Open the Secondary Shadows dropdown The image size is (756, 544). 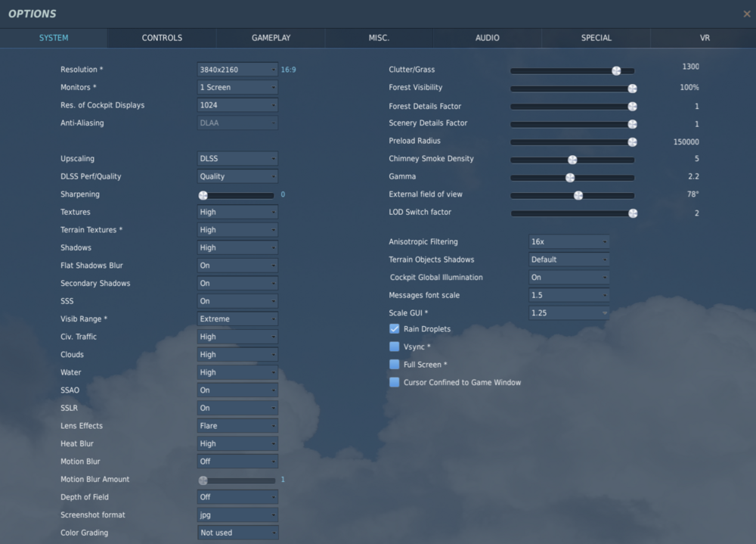tap(237, 283)
